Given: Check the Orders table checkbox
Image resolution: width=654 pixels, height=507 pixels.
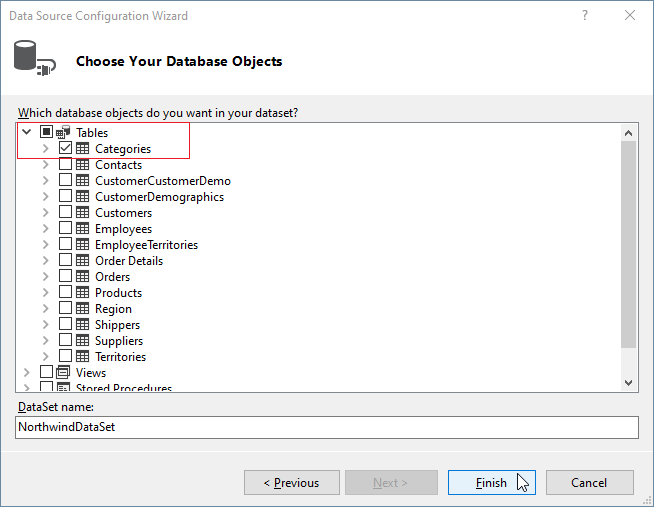Looking at the screenshot, I should (65, 276).
